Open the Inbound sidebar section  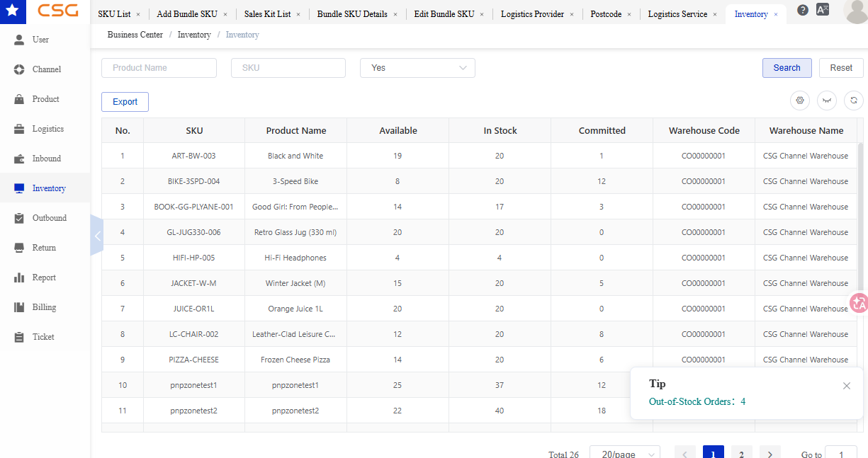[45, 159]
